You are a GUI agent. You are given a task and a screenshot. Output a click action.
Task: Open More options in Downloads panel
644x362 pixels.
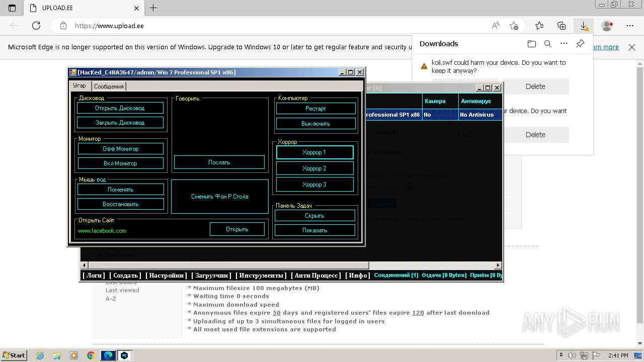pos(564,44)
